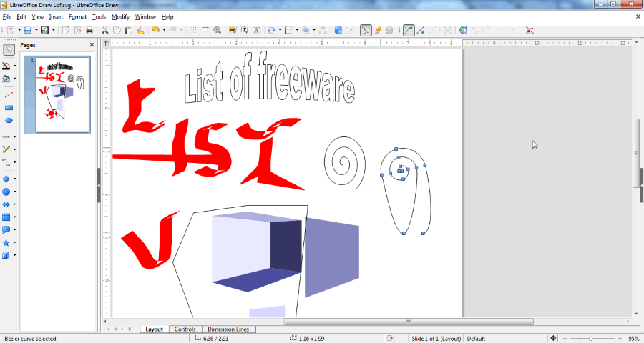This screenshot has height=343, width=644.
Task: Click the Fill Color bucket swatch
Action: [6, 79]
